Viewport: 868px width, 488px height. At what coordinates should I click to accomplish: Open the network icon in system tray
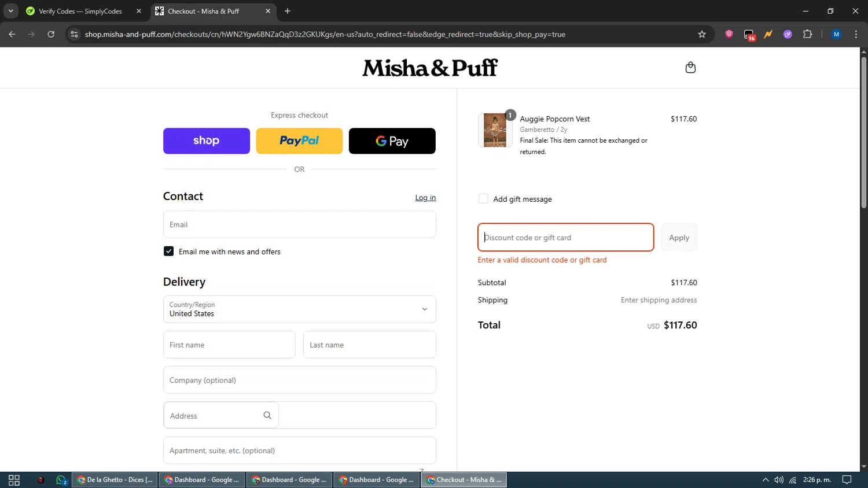click(x=793, y=480)
